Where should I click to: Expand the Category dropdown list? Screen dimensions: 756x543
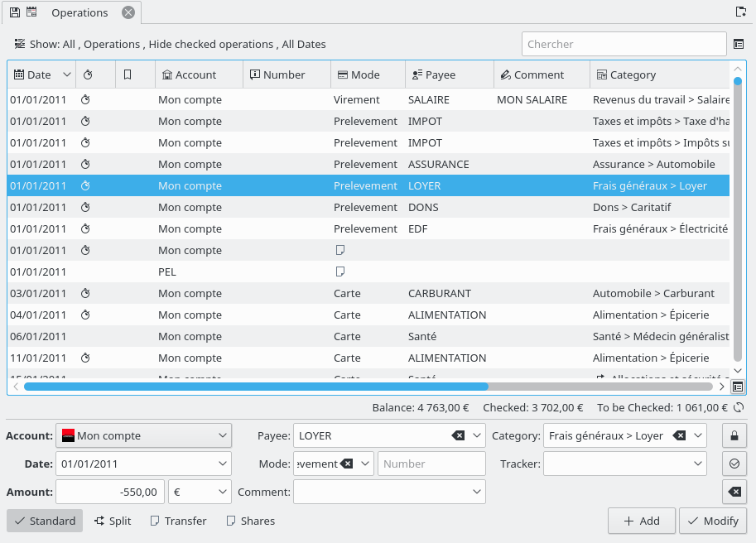698,435
